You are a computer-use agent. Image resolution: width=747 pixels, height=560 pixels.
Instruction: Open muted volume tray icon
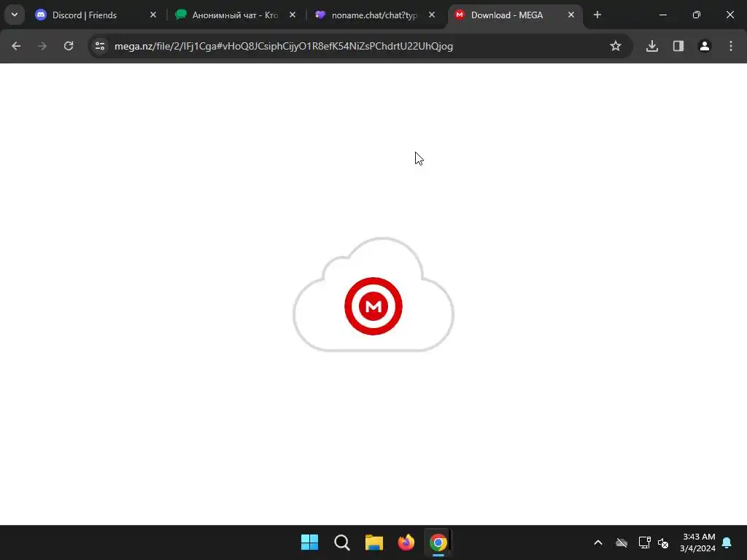tap(662, 542)
